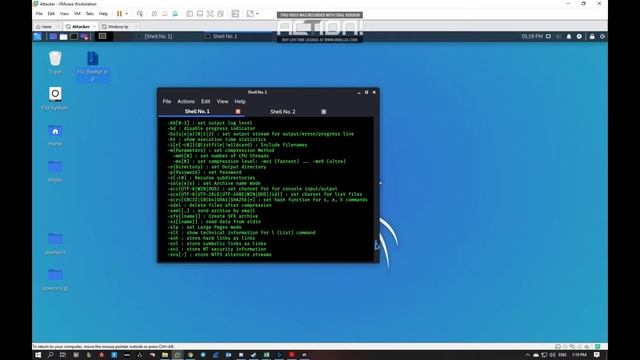Open Windows taskbar search icon
This screenshot has width=640, height=360.
(50, 355)
